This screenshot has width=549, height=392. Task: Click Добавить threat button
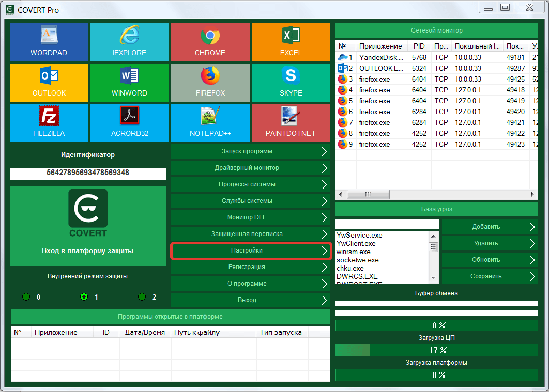coord(490,227)
